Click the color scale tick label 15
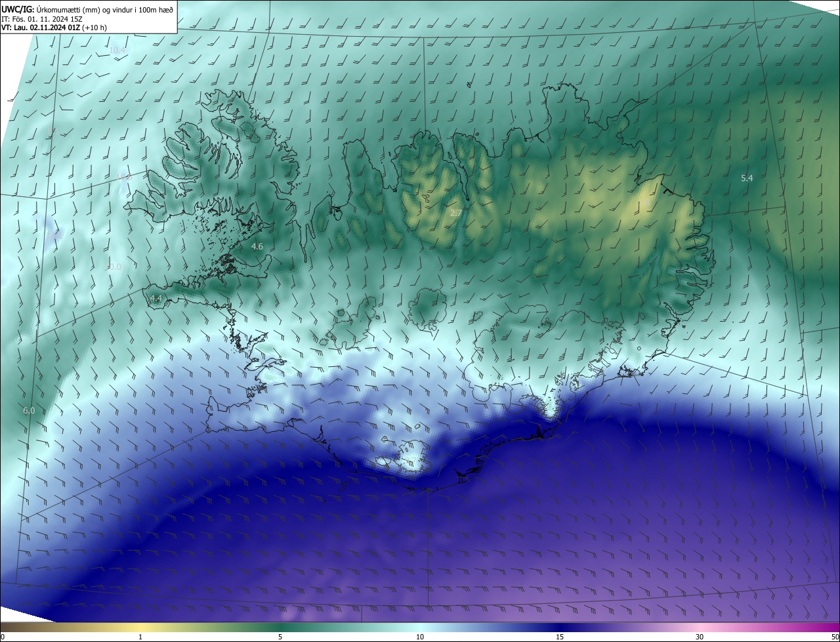This screenshot has width=840, height=642. (x=560, y=637)
